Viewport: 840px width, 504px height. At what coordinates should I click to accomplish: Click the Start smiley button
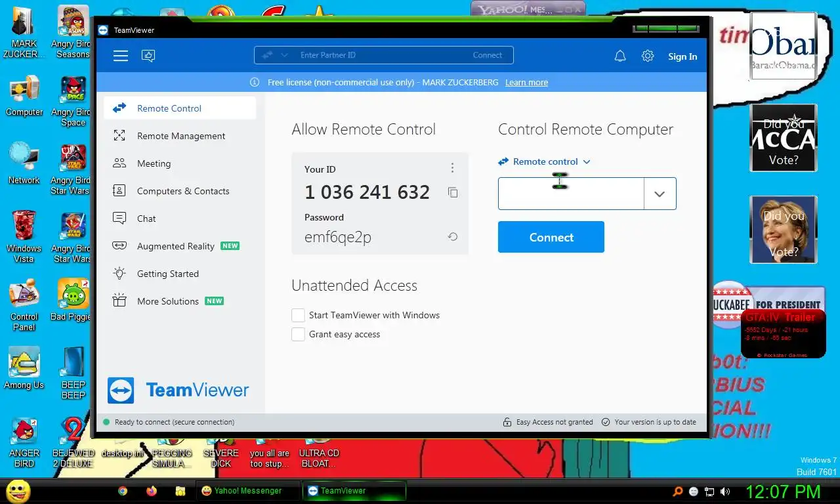pyautogui.click(x=18, y=491)
